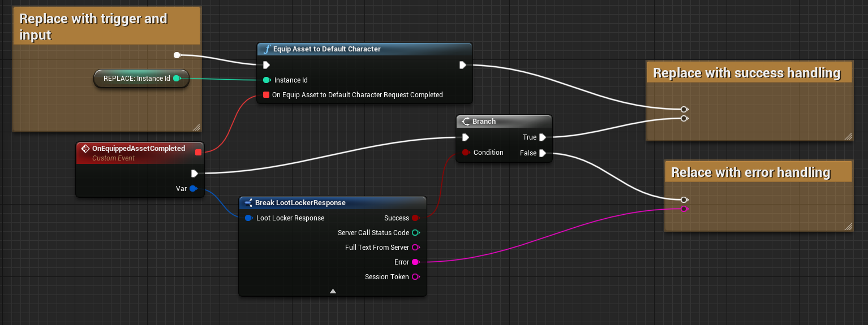This screenshot has height=325, width=868.
Task: Select the REPLACE: Instance Id variable node
Action: (x=137, y=79)
